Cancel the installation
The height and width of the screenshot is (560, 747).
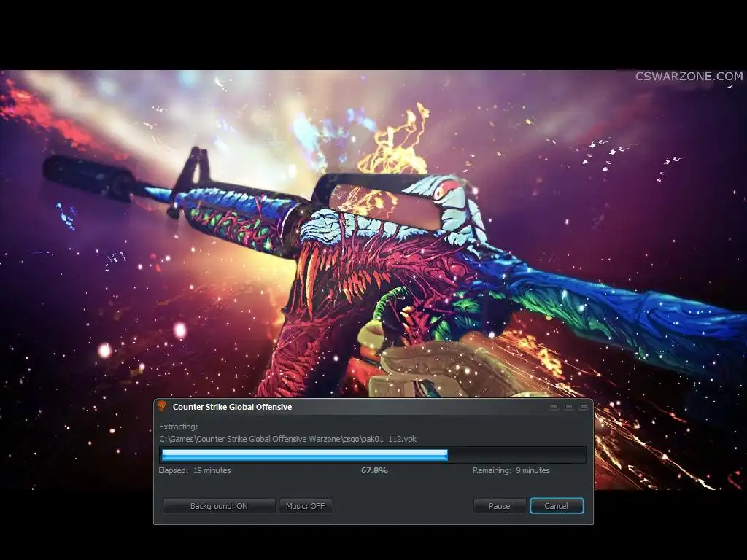[x=557, y=506]
